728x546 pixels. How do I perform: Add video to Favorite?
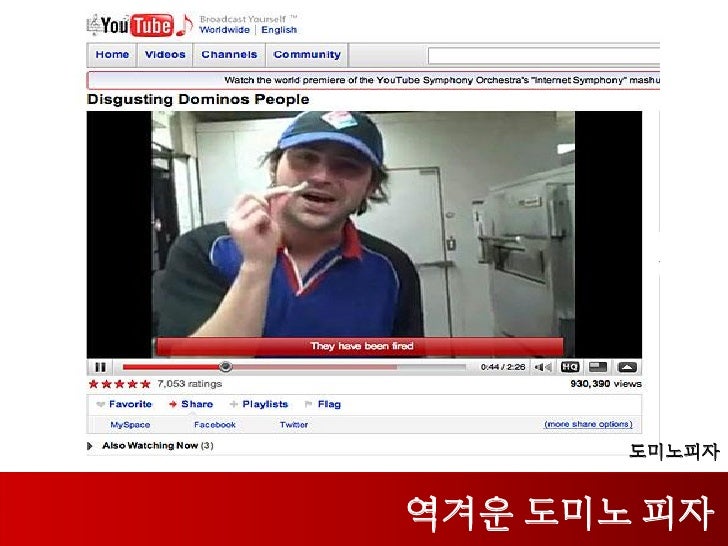click(130, 404)
